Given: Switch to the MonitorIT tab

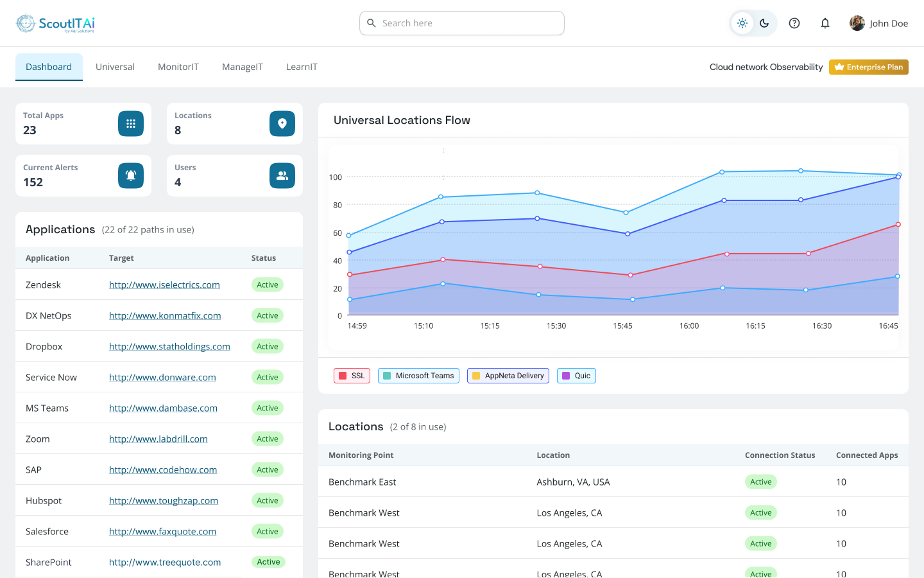Looking at the screenshot, I should [x=178, y=66].
